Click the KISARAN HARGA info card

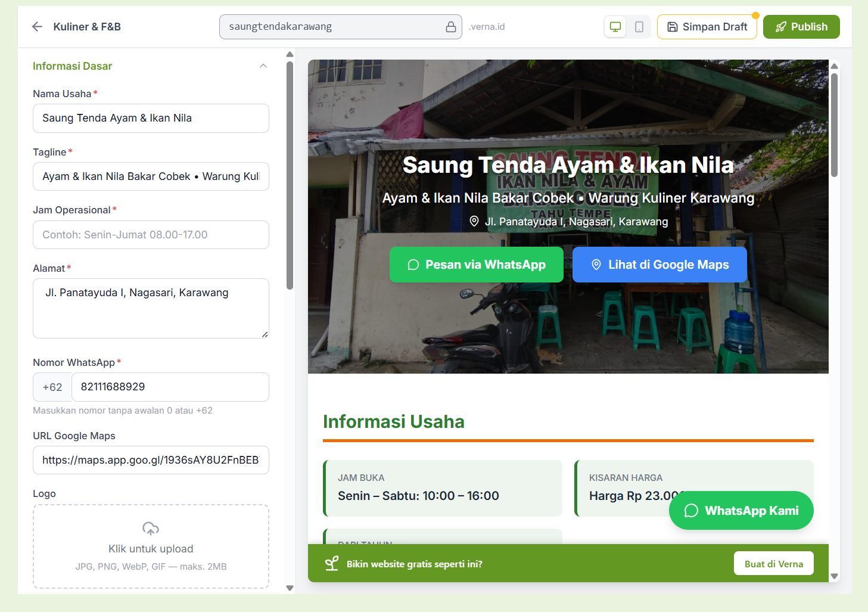click(x=694, y=488)
